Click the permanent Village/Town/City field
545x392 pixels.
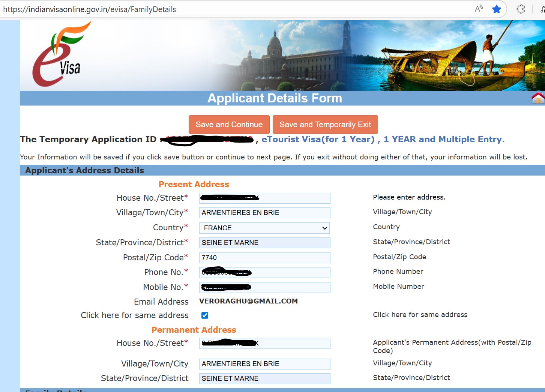click(264, 364)
